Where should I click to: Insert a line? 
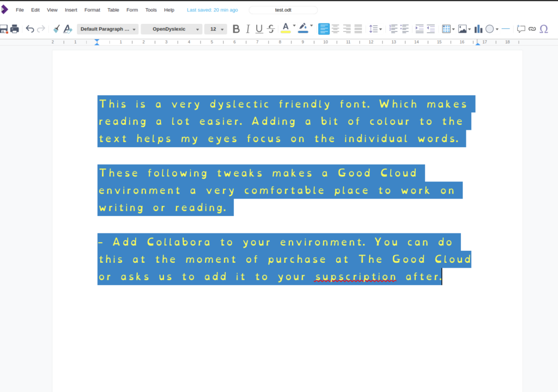(506, 29)
